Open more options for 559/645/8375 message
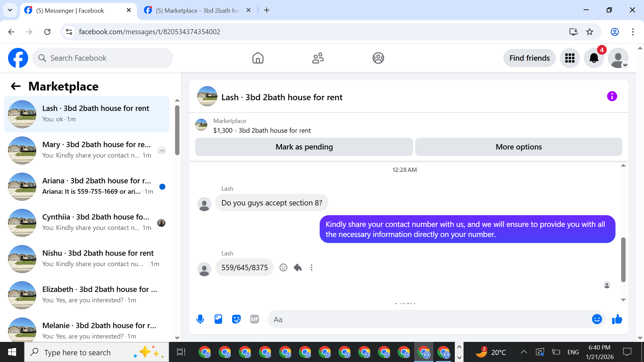The height and width of the screenshot is (362, 644). click(312, 267)
